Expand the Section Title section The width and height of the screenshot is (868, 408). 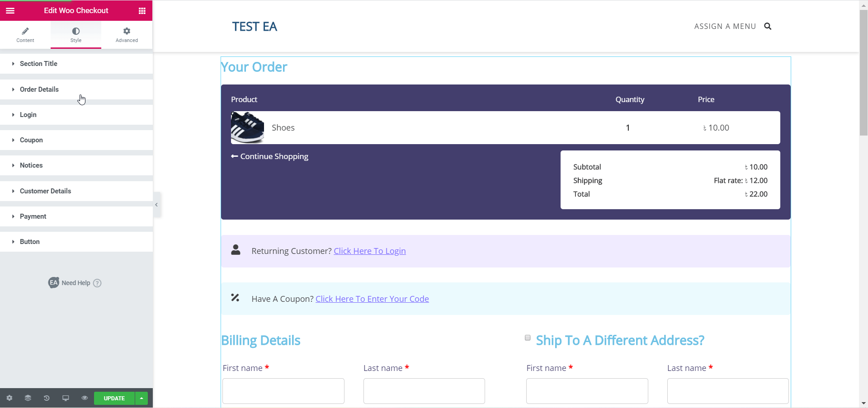pyautogui.click(x=38, y=64)
